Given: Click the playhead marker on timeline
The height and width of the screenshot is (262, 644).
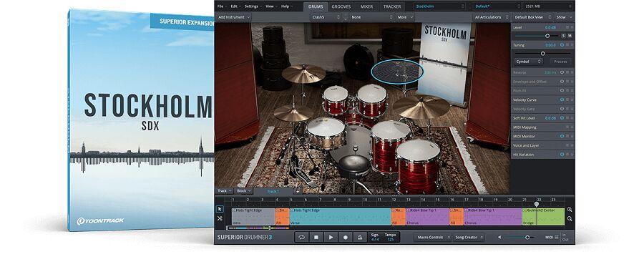Looking at the screenshot, I should (x=536, y=204).
